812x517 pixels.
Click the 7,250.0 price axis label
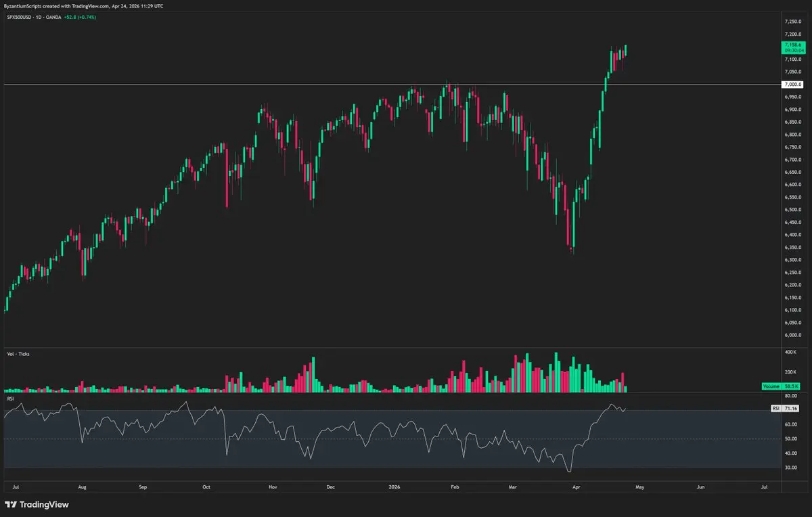click(793, 21)
